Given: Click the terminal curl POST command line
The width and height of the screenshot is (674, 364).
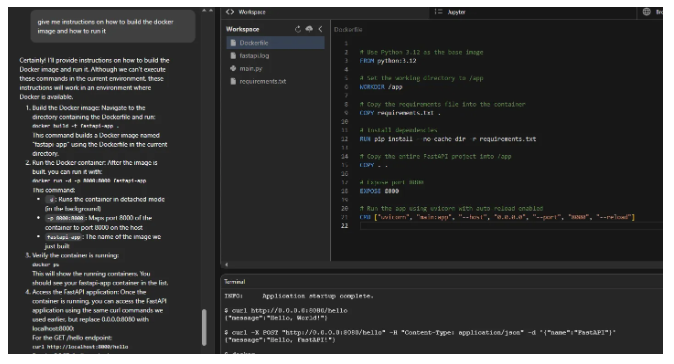Looking at the screenshot, I should 420,333.
